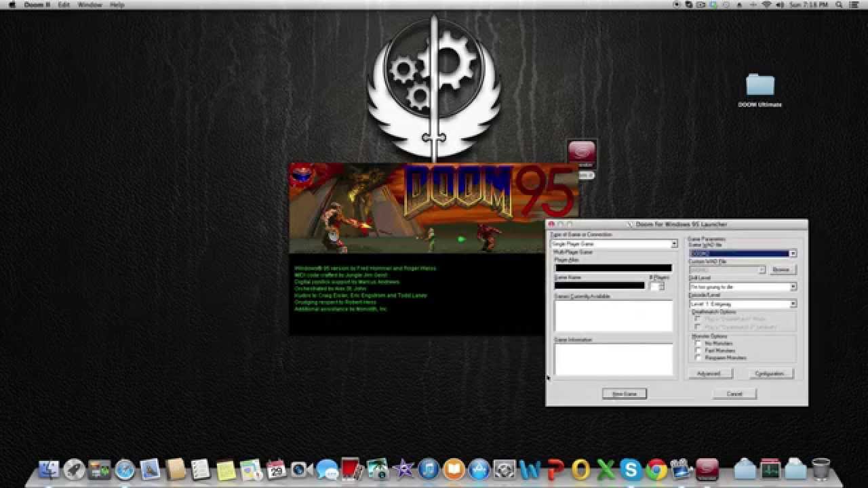Open the Mail stamp icon in dock
The height and width of the screenshot is (488, 868).
(150, 469)
